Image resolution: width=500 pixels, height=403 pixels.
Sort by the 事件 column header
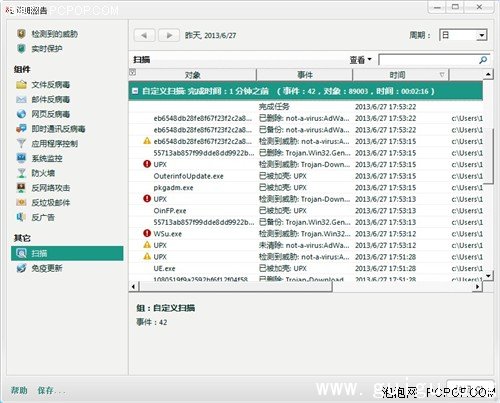[x=305, y=75]
